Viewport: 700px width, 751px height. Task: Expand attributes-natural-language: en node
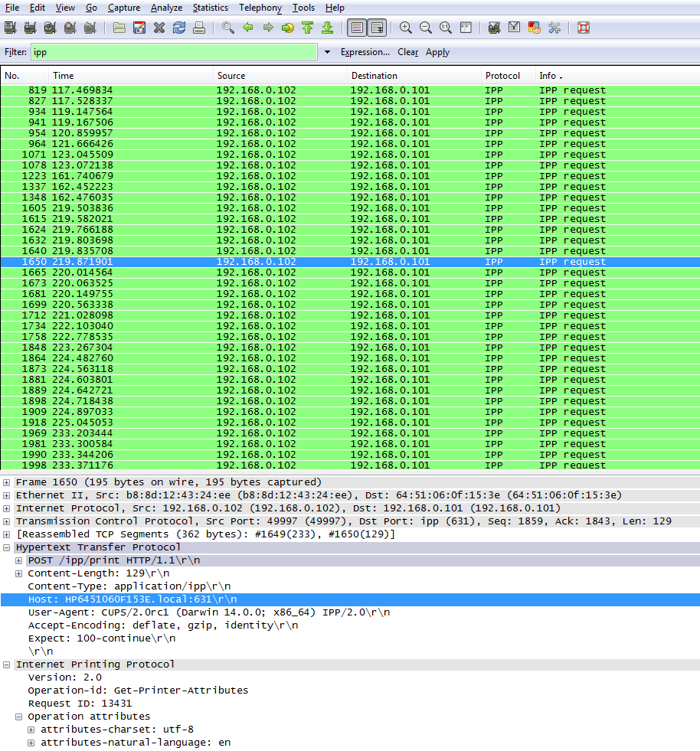[31, 743]
